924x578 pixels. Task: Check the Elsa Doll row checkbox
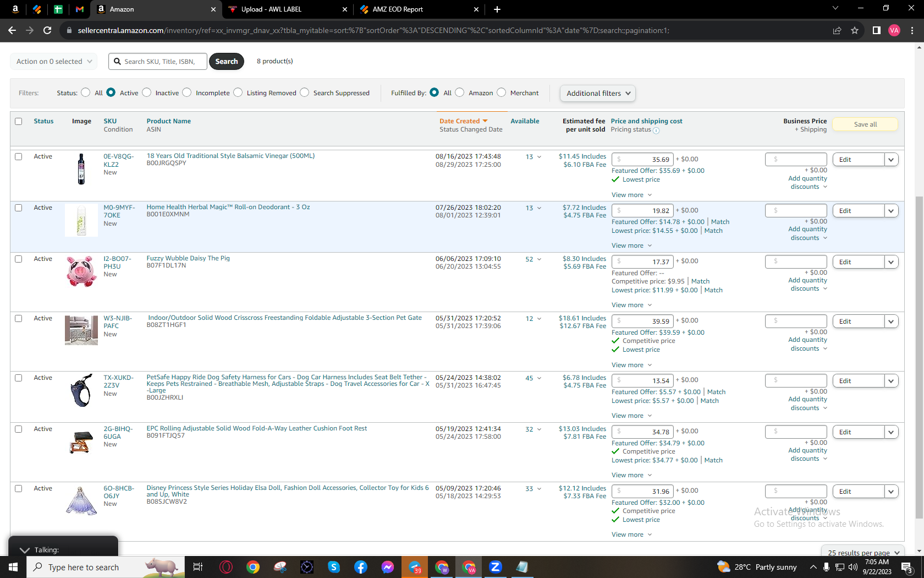point(19,488)
